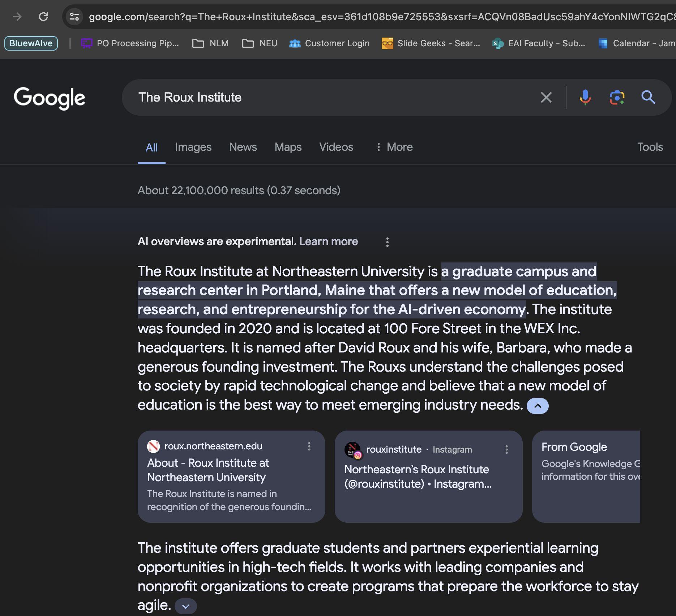Screen dimensions: 676x616
Task: Click the browser forward arrow
Action: point(17,17)
